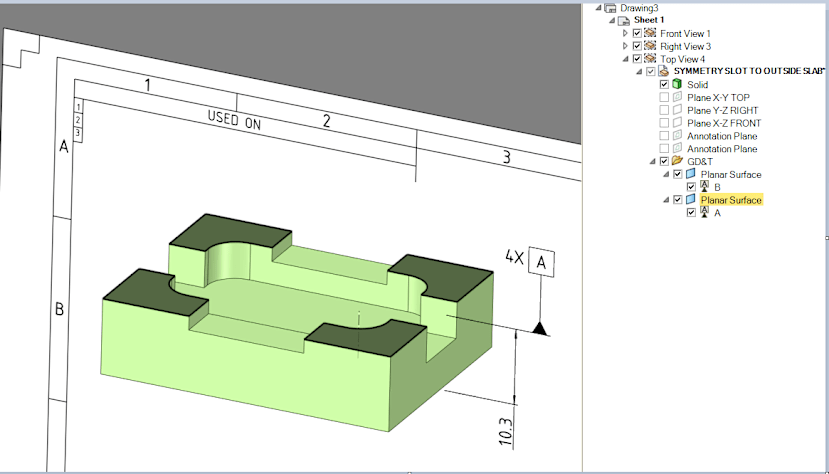
Task: Click the datum B feature icon
Action: click(704, 187)
